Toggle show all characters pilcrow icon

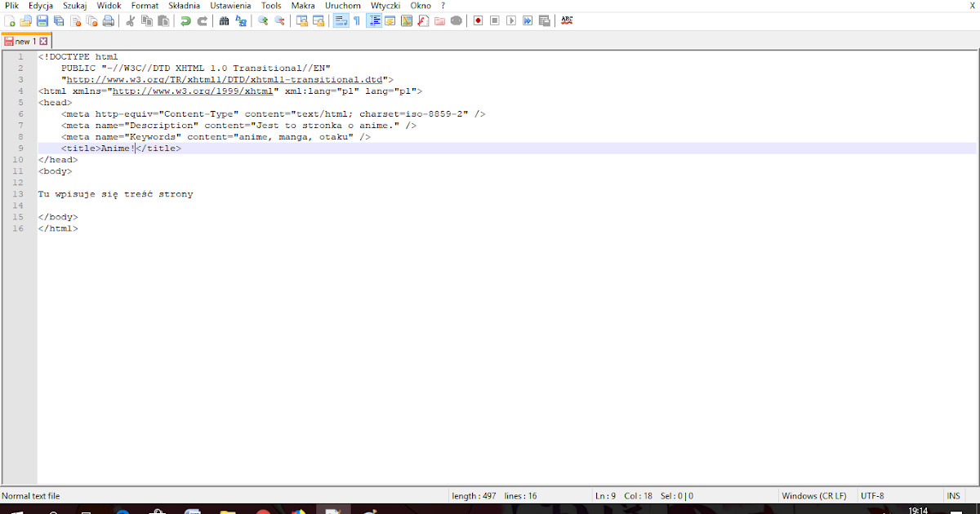click(x=357, y=20)
